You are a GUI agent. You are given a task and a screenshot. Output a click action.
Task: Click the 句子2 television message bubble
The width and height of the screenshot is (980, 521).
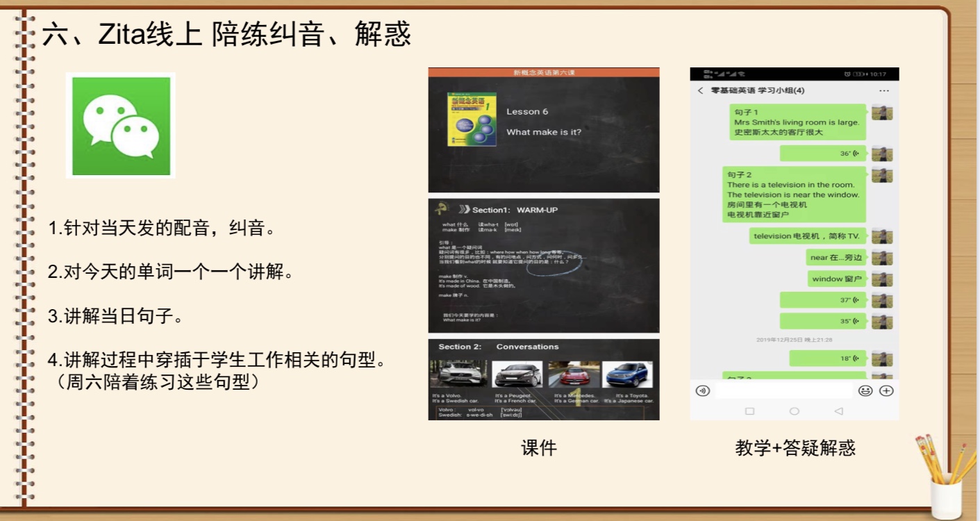click(795, 195)
